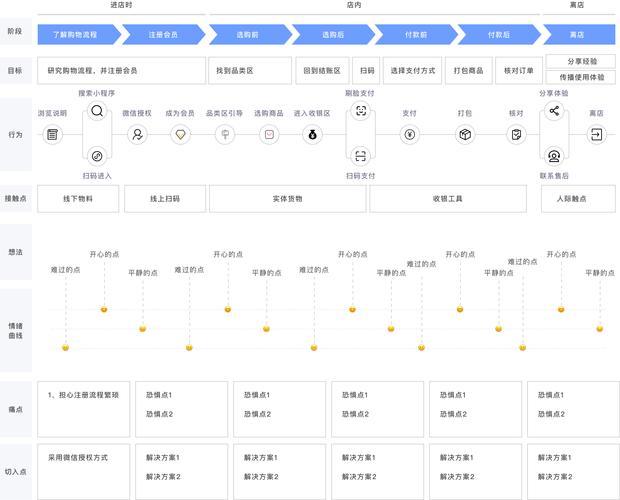Click the 进入收银区 money bag icon

click(312, 135)
